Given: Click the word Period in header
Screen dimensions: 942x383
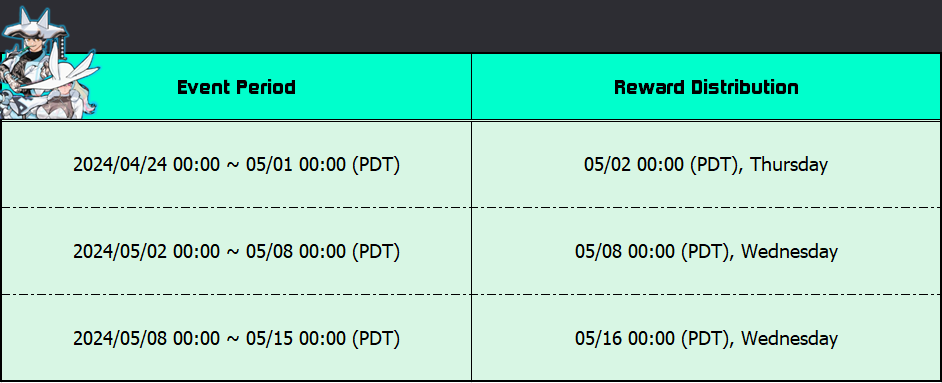Looking at the screenshot, I should pos(266,88).
